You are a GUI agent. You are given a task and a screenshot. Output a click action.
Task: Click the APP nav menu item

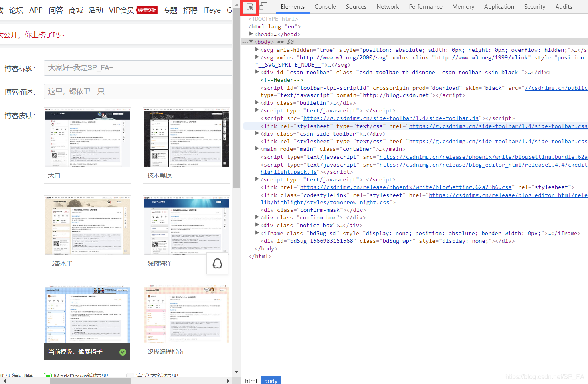click(x=36, y=10)
